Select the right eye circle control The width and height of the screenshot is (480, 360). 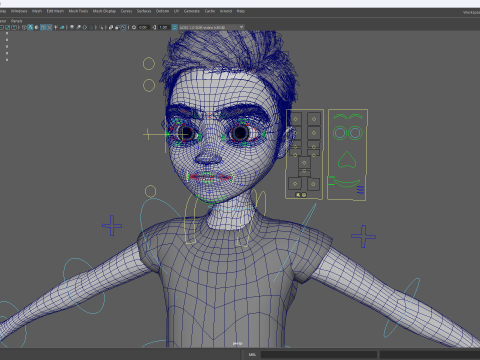(355, 133)
